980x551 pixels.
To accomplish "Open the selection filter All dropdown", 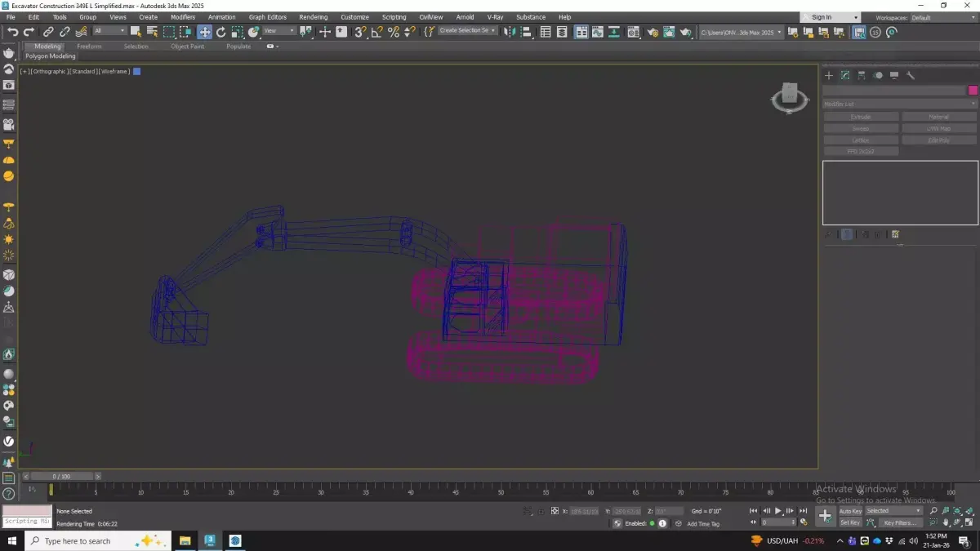I will point(109,31).
